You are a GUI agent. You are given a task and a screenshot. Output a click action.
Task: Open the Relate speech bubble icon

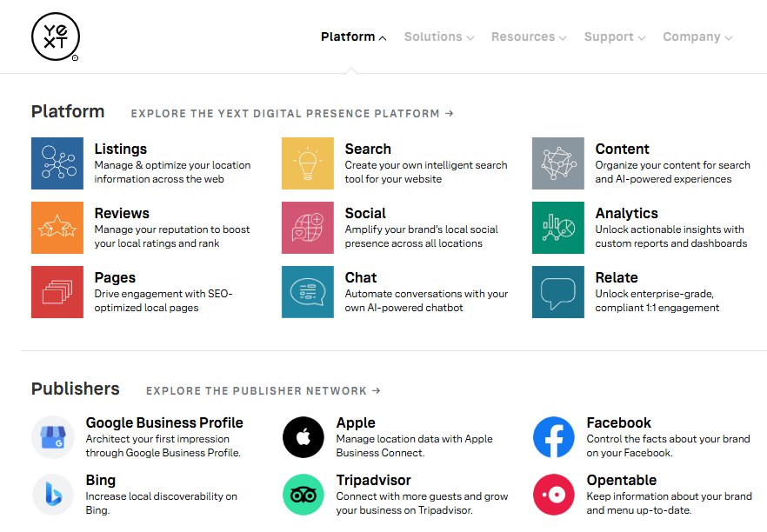(x=558, y=292)
